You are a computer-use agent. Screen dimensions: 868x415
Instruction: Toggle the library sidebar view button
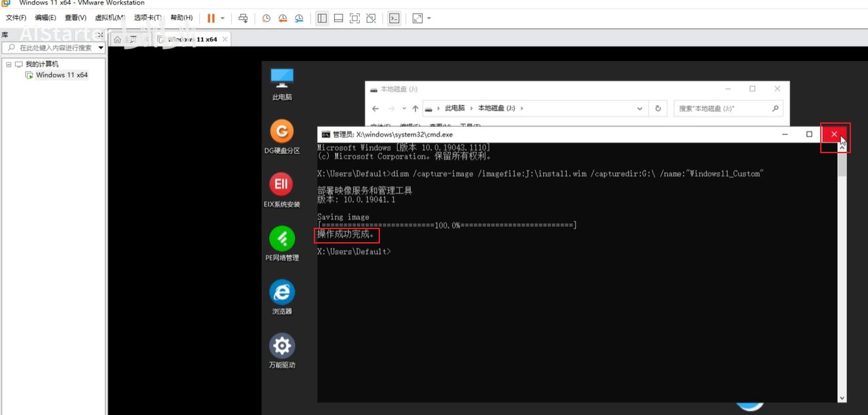pos(322,18)
